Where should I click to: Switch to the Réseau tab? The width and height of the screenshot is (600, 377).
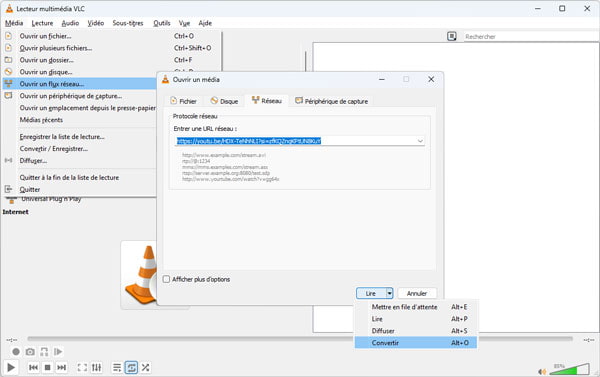tap(266, 101)
